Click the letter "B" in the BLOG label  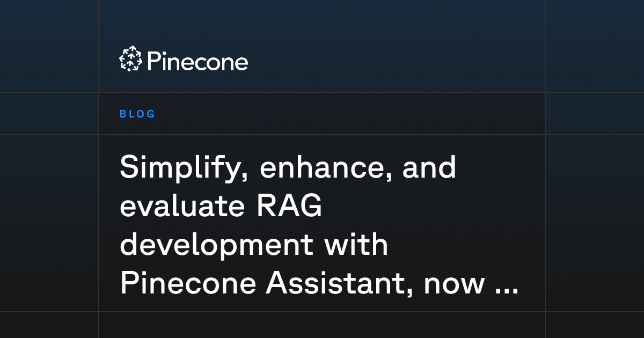click(122, 114)
